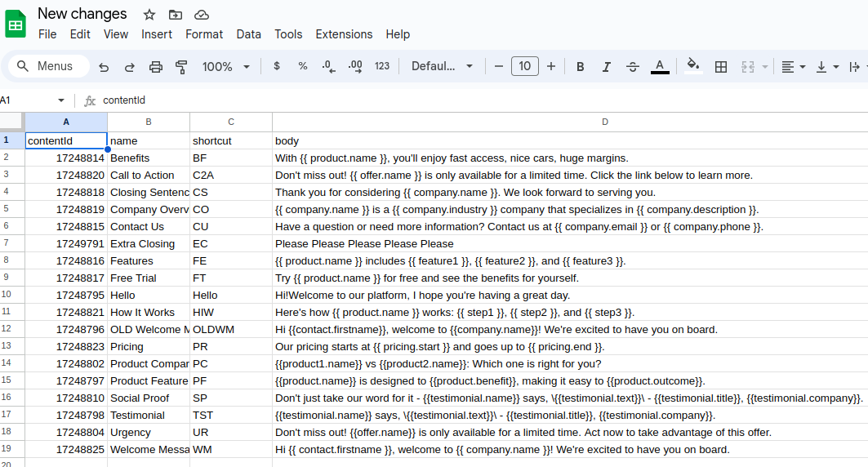
Task: Open the fill color picker
Action: [x=693, y=67]
